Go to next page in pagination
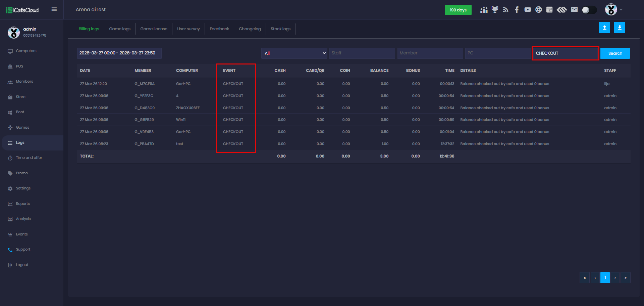 [x=615, y=278]
